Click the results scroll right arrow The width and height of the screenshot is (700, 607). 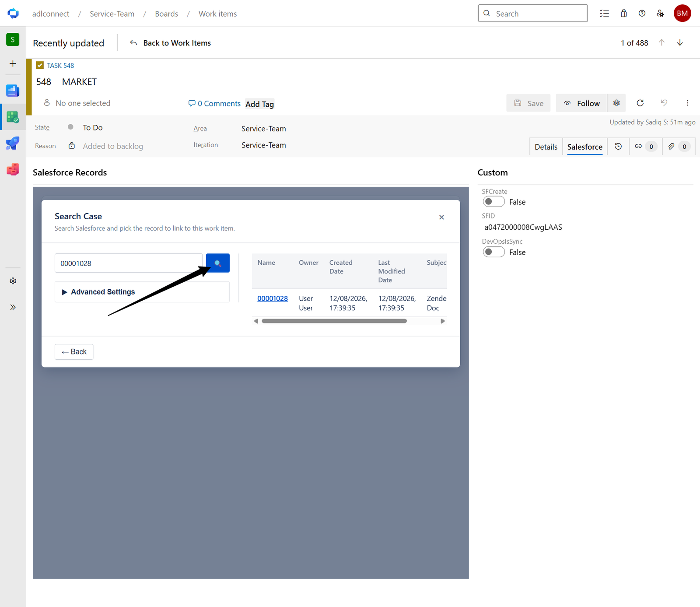tap(443, 321)
